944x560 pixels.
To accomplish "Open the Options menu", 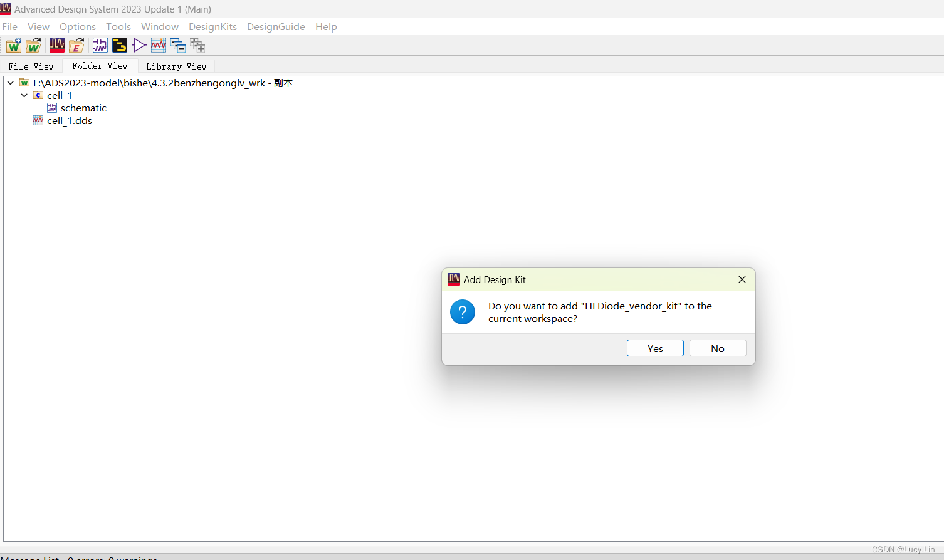I will coord(78,26).
